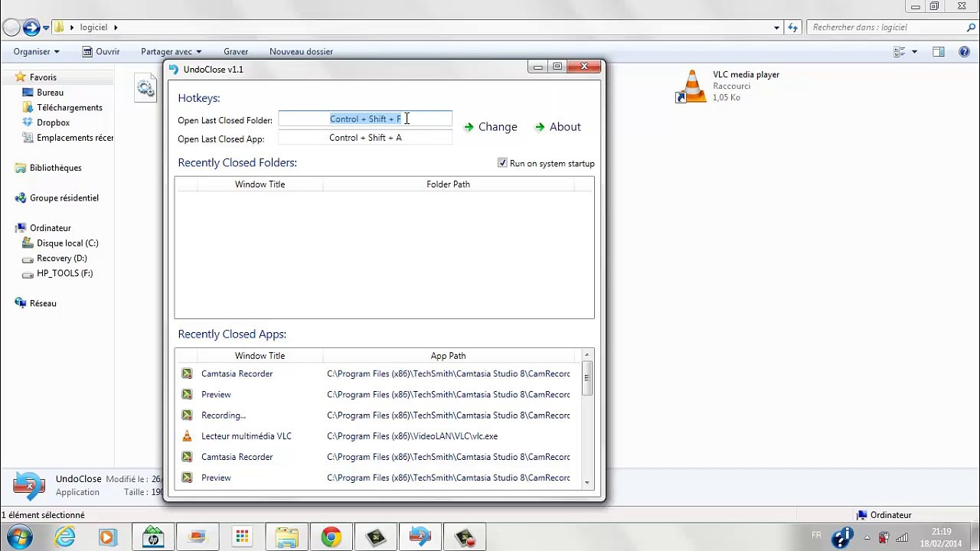
Task: Select the Lecteur multimédia VLC row title
Action: pos(247,436)
